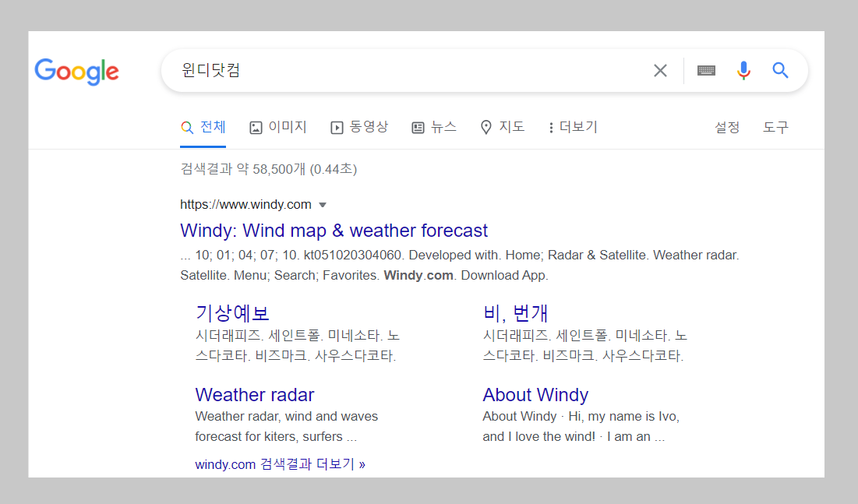This screenshot has width=858, height=504.
Task: Switch to the 이미지 tab
Action: [x=278, y=128]
